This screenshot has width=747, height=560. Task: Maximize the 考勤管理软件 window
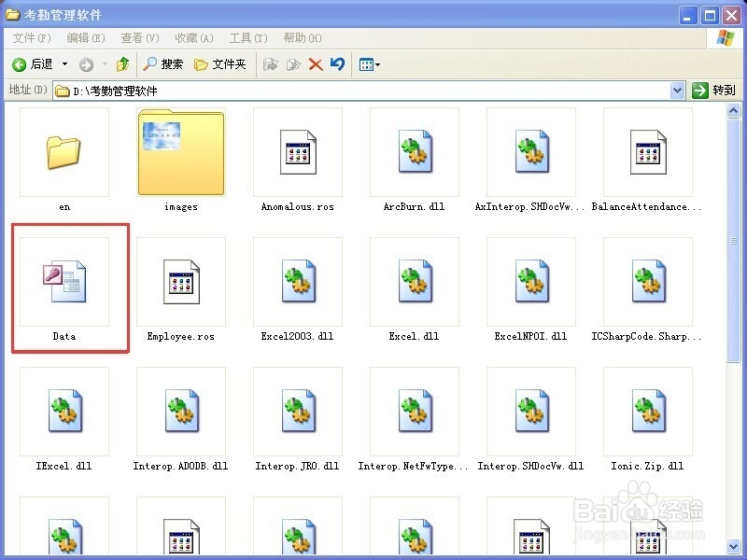coord(710,15)
